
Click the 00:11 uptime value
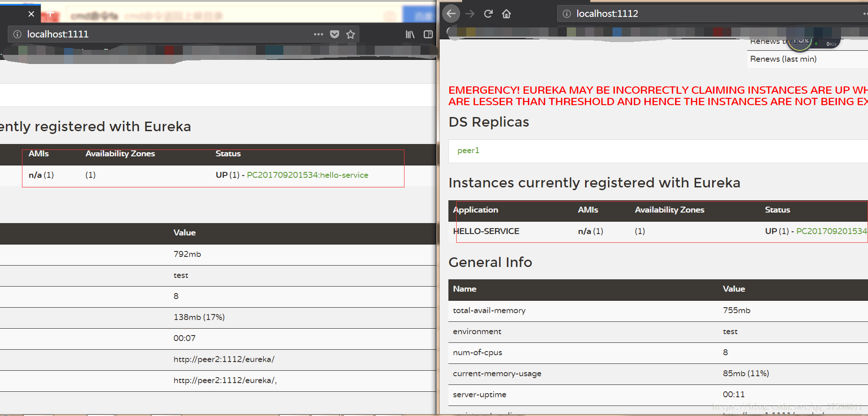pos(734,395)
